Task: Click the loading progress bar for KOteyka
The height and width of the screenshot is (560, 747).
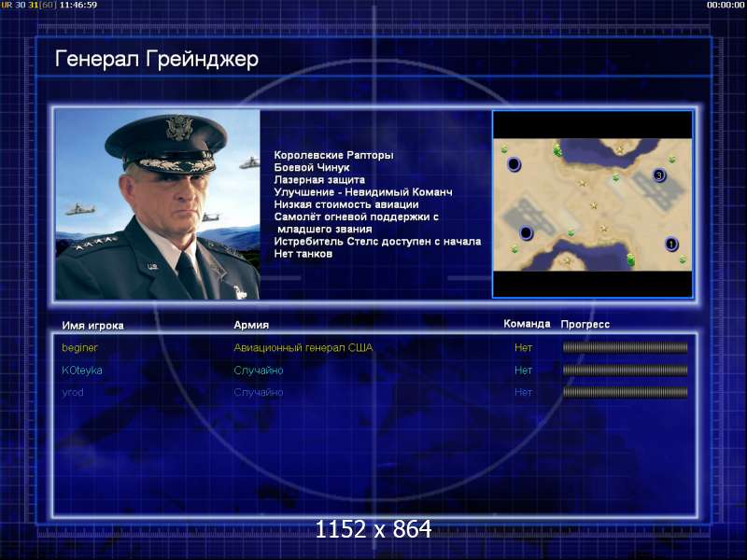Action: tap(625, 370)
